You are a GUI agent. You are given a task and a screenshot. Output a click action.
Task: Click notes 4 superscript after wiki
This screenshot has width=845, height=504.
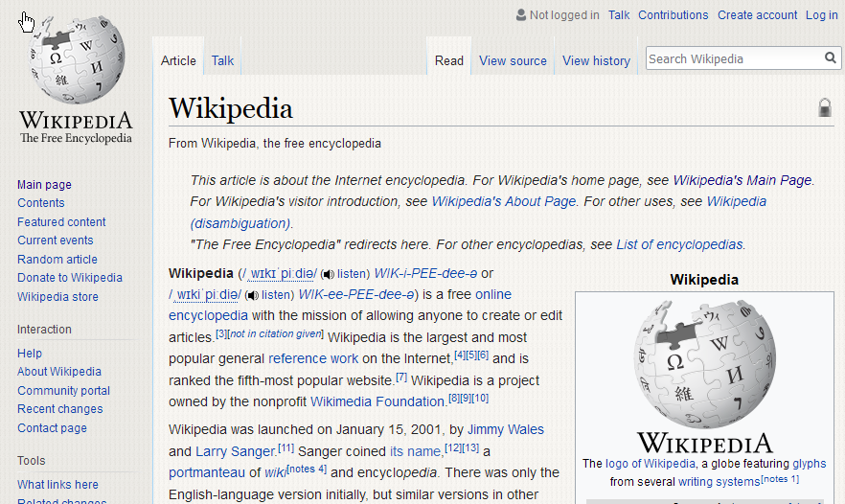pyautogui.click(x=307, y=469)
